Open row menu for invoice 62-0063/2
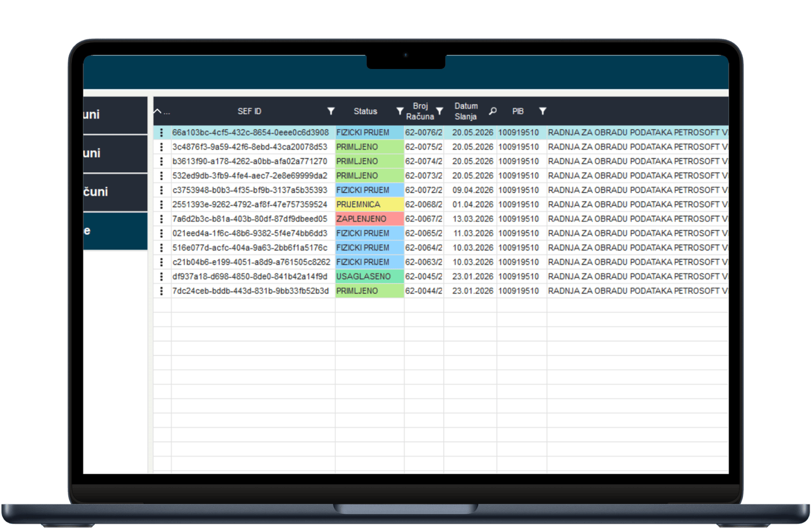 pos(161,262)
